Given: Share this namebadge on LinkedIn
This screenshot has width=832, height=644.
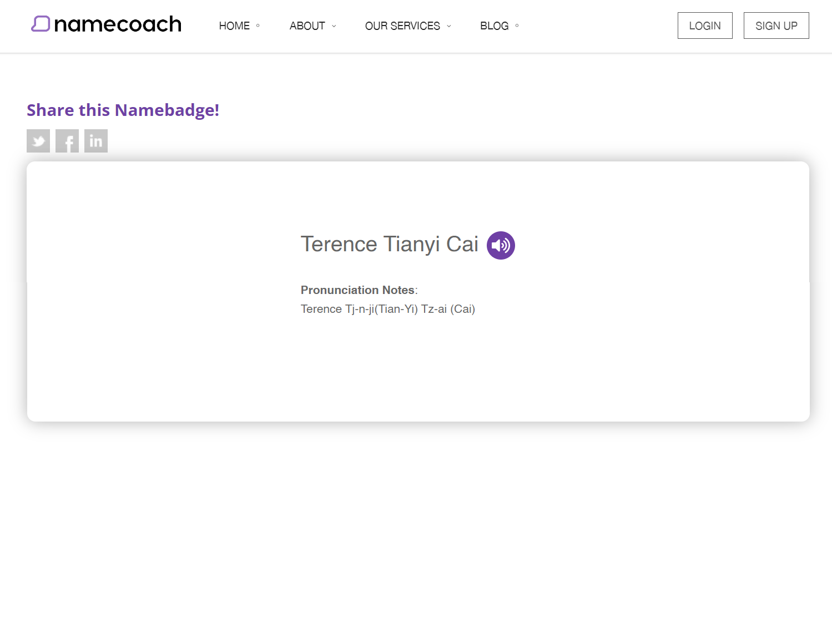Looking at the screenshot, I should point(95,140).
